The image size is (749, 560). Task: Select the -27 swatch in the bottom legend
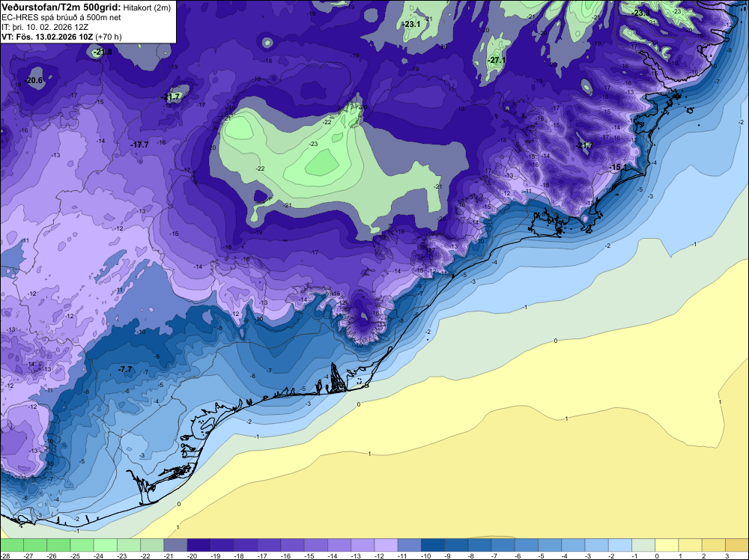[x=35, y=545]
